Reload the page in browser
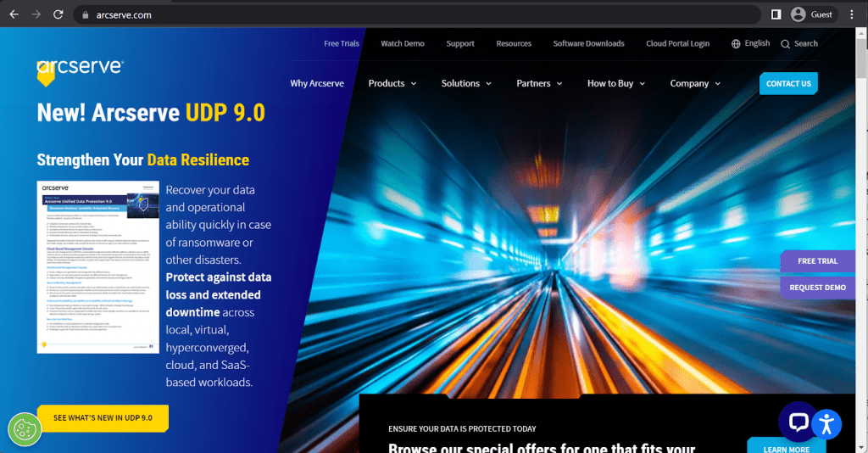The height and width of the screenshot is (453, 868). [x=58, y=14]
